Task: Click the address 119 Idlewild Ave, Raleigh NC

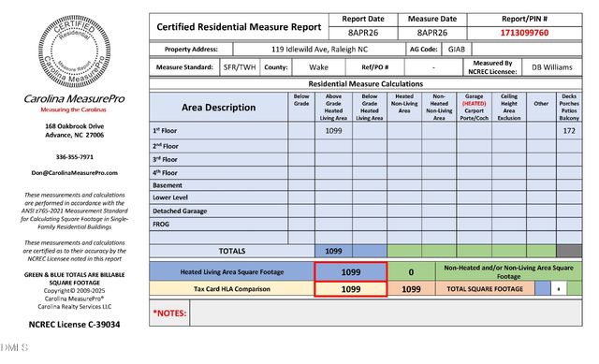Action: pyautogui.click(x=319, y=50)
